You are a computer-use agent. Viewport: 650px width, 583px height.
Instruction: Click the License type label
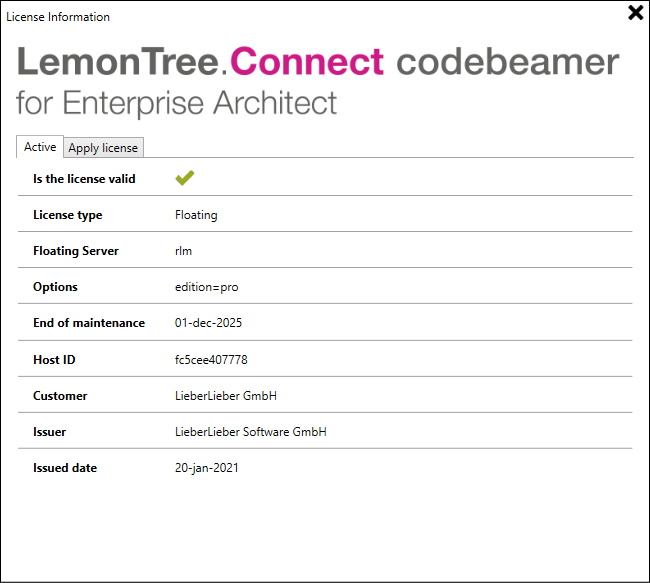click(x=68, y=215)
